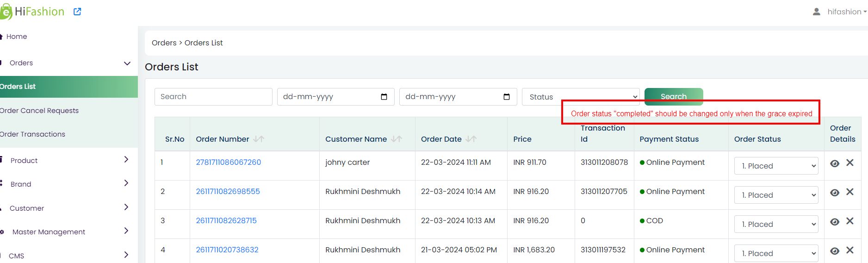Click the johny carter customer name

click(347, 163)
